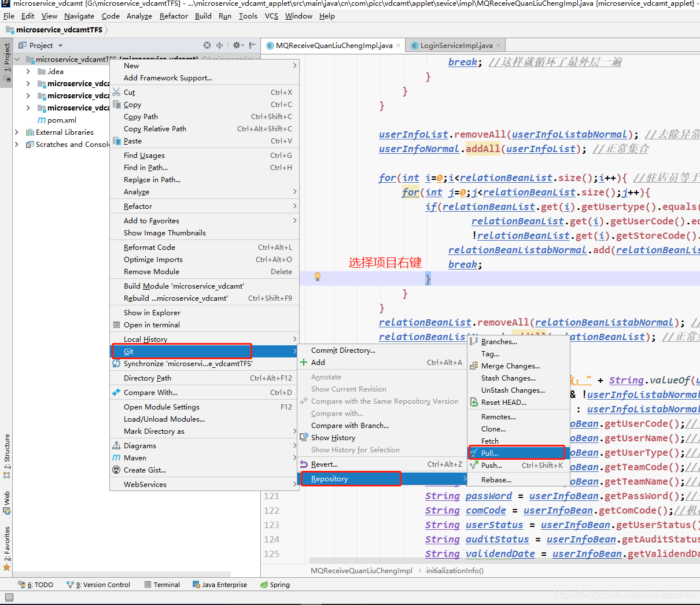Click the Revert arrow icon in Git submenu
Screen dimensions: 700x605
304,464
